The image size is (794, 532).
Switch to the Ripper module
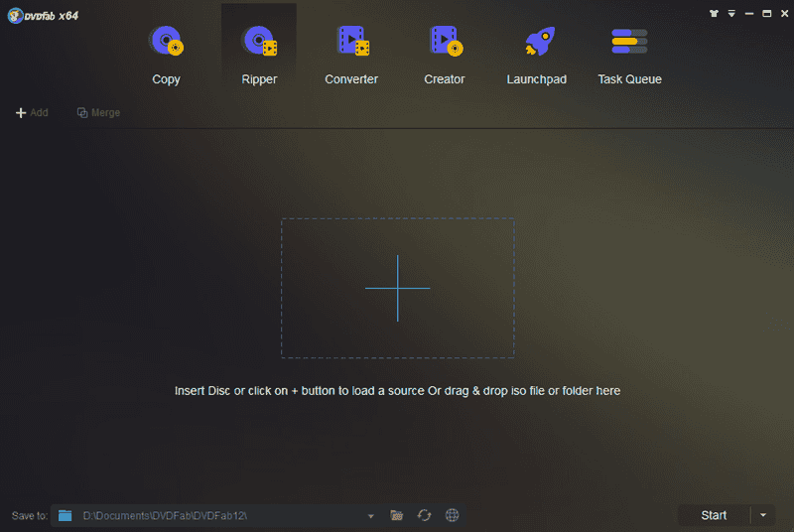click(x=259, y=56)
